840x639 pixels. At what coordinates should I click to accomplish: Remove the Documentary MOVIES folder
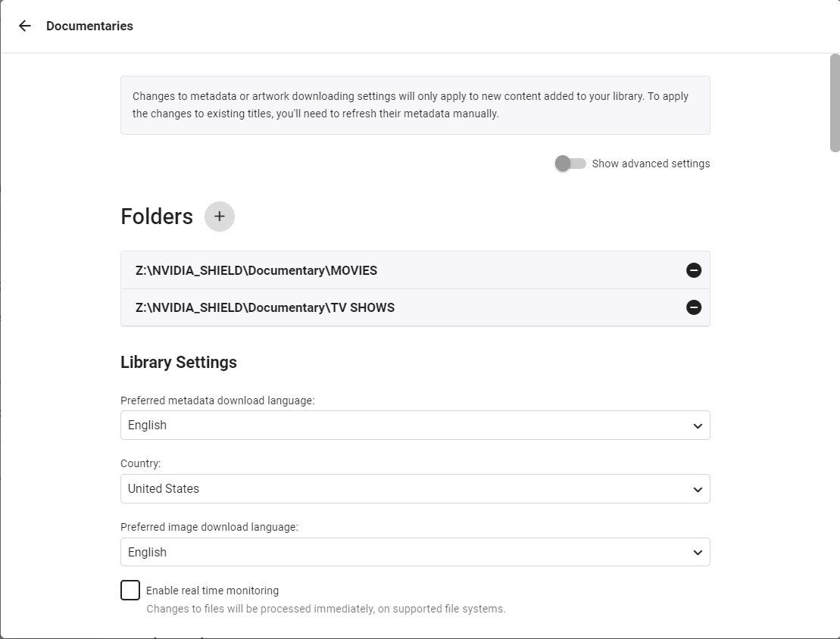pos(693,270)
